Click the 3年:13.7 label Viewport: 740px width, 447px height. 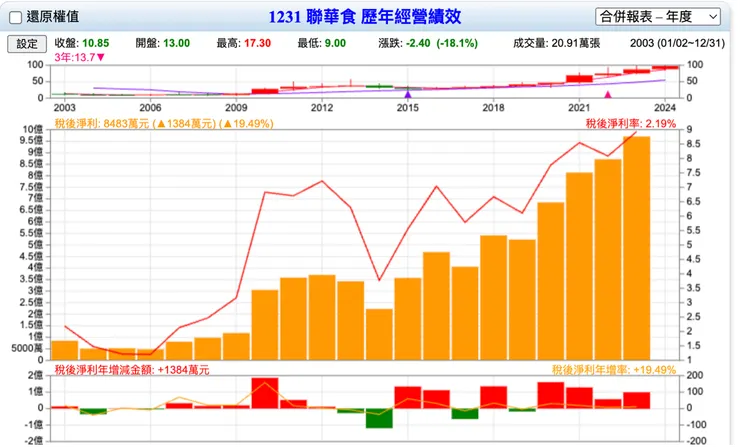pos(75,58)
